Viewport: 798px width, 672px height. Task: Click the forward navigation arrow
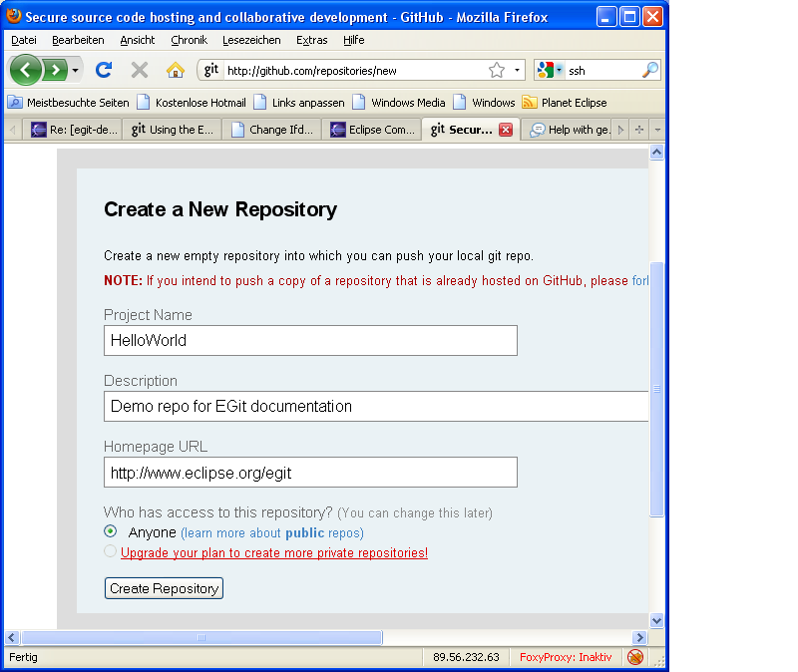55,70
